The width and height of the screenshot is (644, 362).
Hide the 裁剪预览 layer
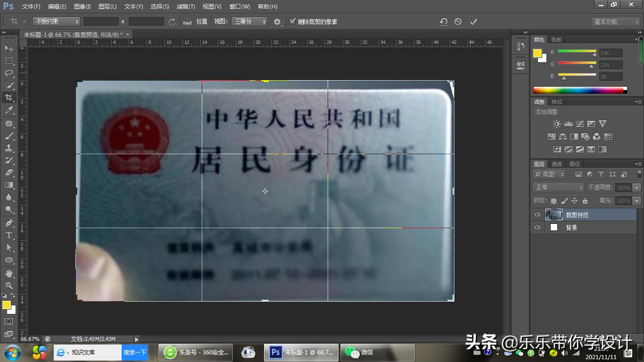(537, 214)
